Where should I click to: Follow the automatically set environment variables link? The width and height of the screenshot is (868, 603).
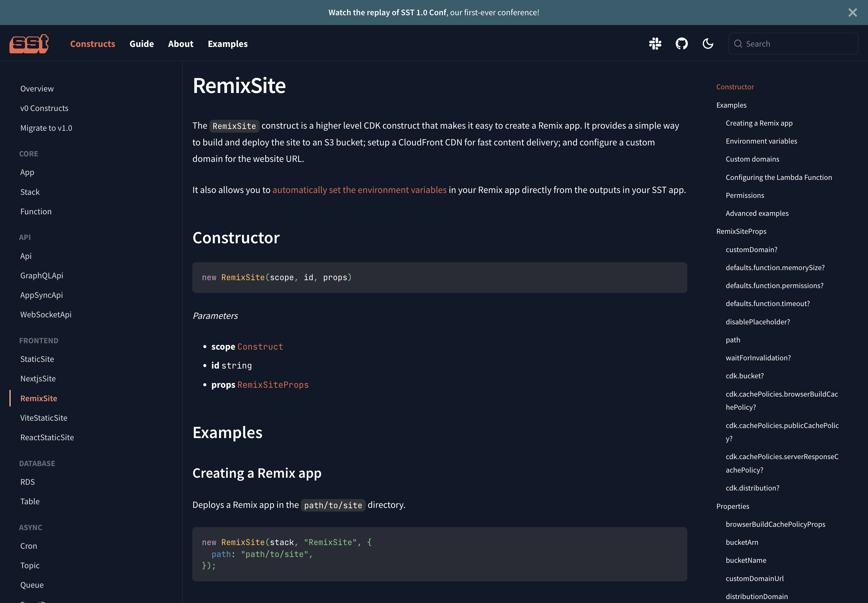359,190
